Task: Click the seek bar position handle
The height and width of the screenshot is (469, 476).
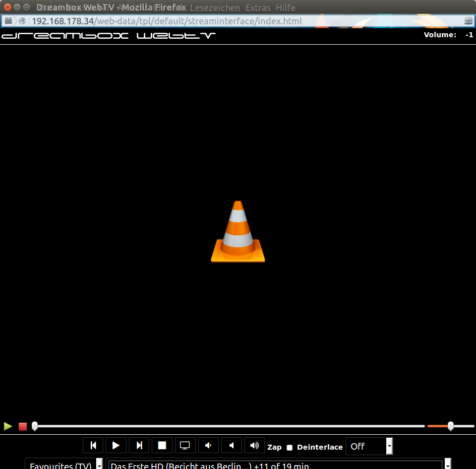Action: pos(35,426)
